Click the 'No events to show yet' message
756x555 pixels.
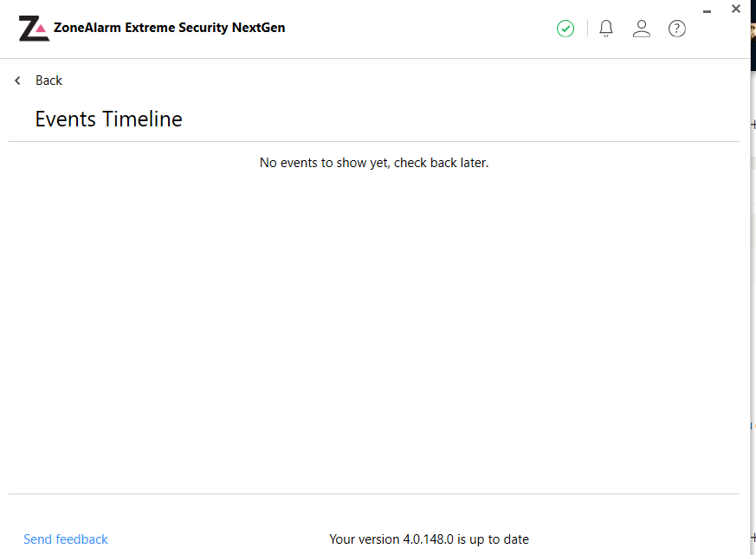374,163
